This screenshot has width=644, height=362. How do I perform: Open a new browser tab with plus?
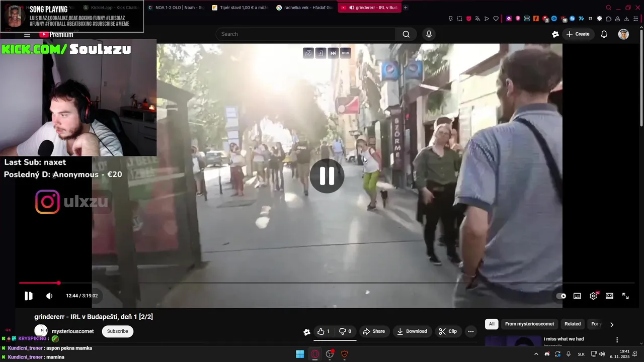[406, 8]
